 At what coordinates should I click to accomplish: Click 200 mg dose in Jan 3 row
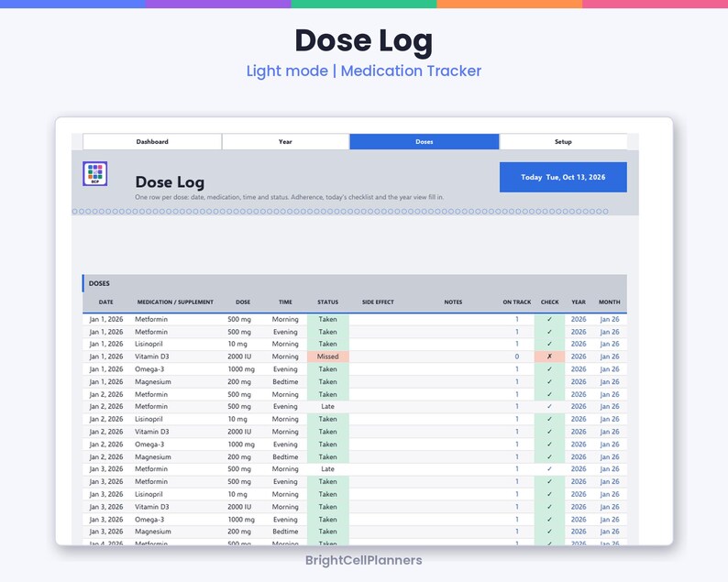tap(239, 532)
